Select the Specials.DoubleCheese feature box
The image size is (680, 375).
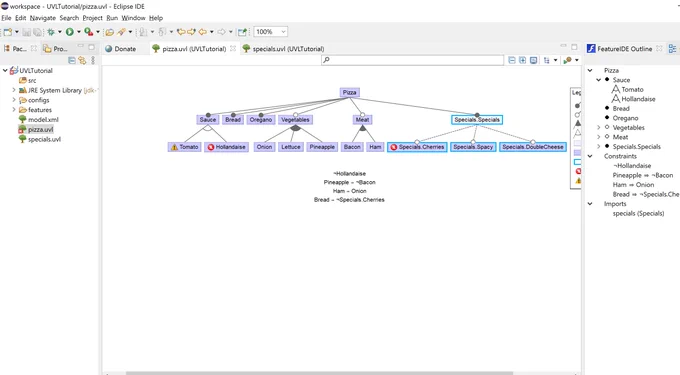click(533, 147)
